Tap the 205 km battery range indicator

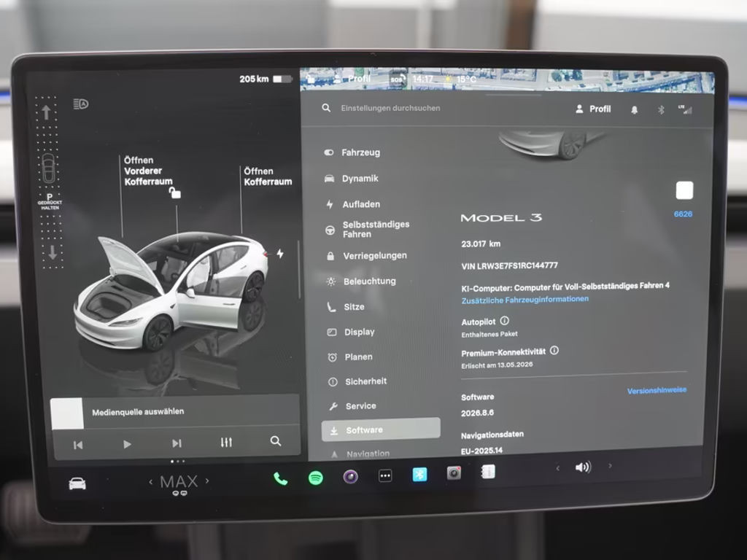(266, 79)
